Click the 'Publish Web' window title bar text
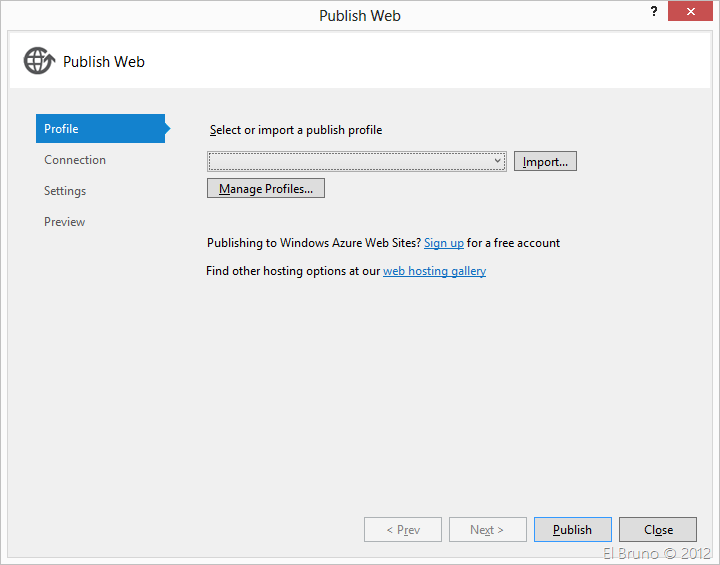 [359, 15]
